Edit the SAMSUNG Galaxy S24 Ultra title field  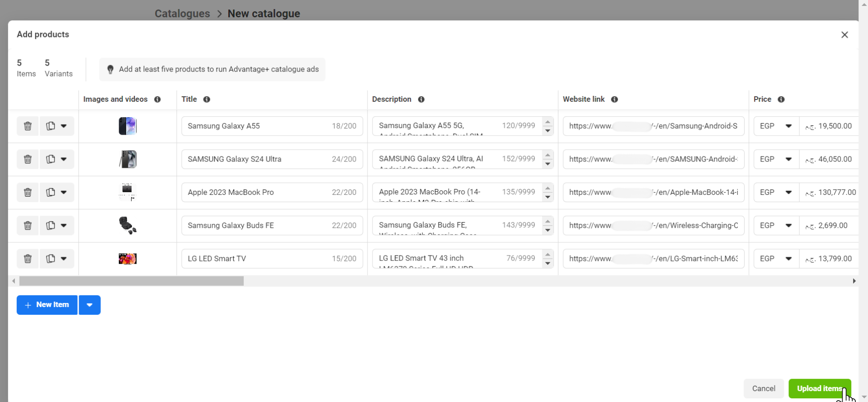coord(272,159)
